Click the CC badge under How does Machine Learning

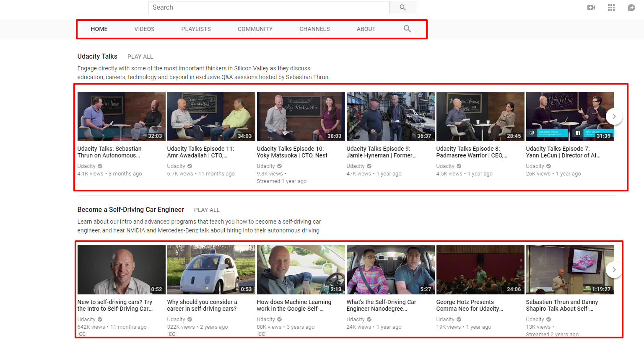(x=262, y=334)
